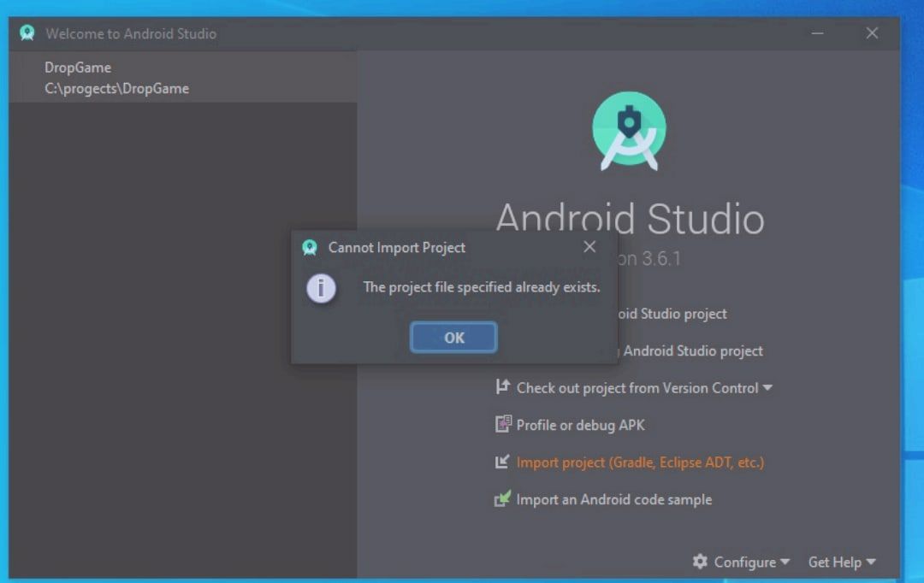Click the large Android Studio logo
The image size is (924, 583).
point(629,131)
